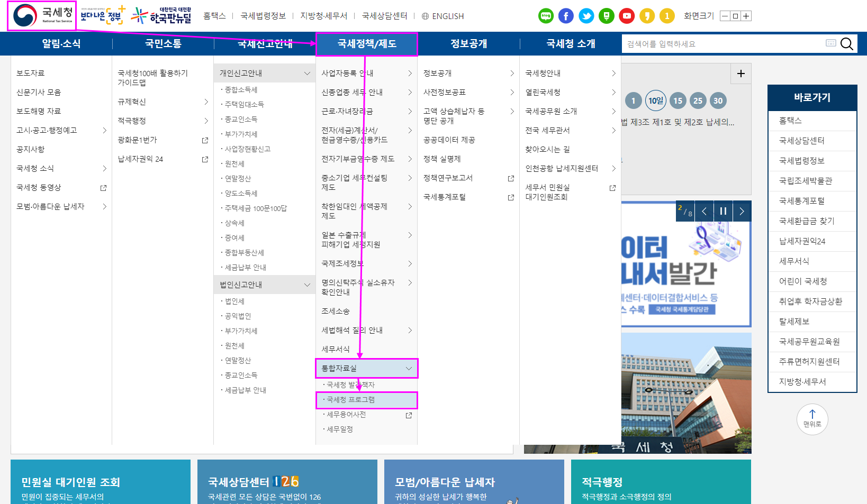The image size is (867, 504).
Task: Select the date circle labeled 15
Action: click(678, 100)
